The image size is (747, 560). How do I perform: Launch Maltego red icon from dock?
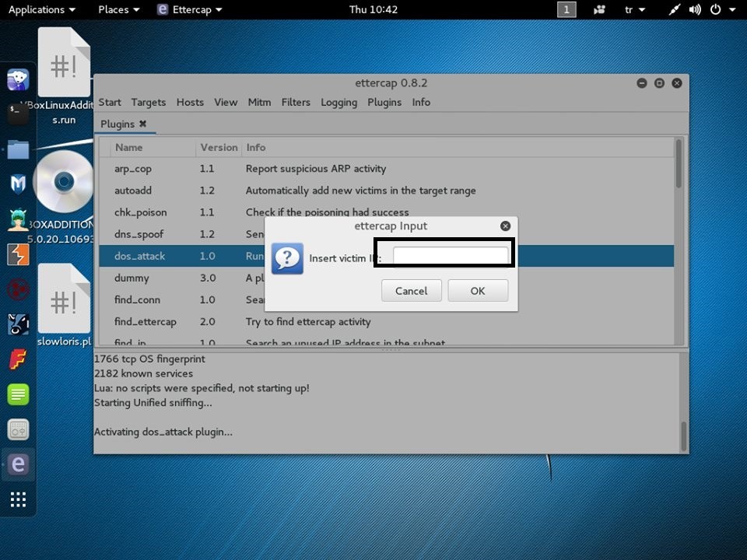click(18, 289)
